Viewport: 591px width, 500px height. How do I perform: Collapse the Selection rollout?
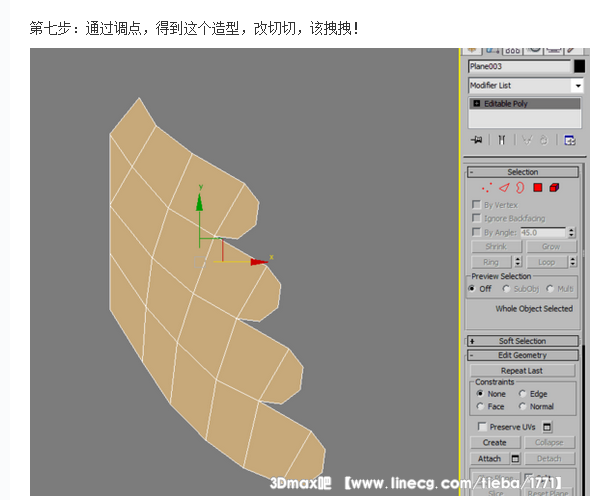[522, 172]
